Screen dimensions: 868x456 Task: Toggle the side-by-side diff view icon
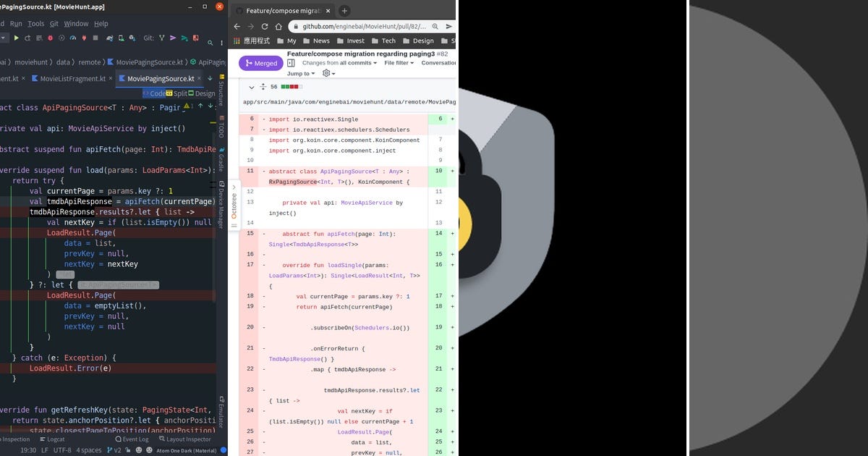click(292, 63)
